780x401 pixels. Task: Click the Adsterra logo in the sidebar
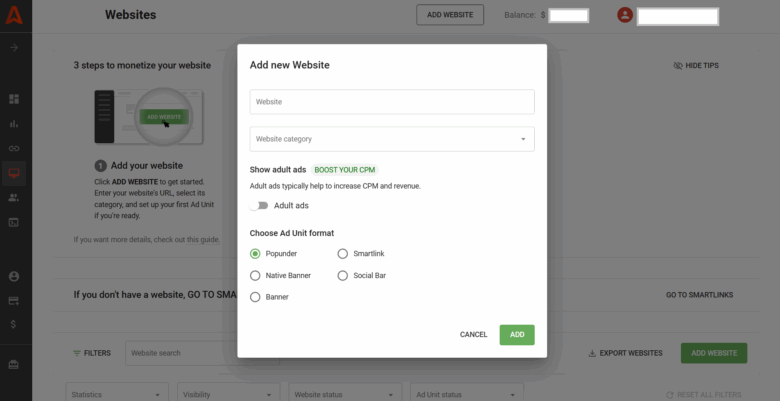(14, 15)
